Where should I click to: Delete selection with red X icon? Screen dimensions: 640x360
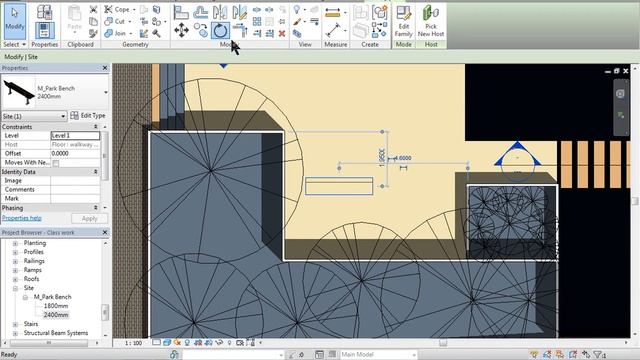(282, 33)
